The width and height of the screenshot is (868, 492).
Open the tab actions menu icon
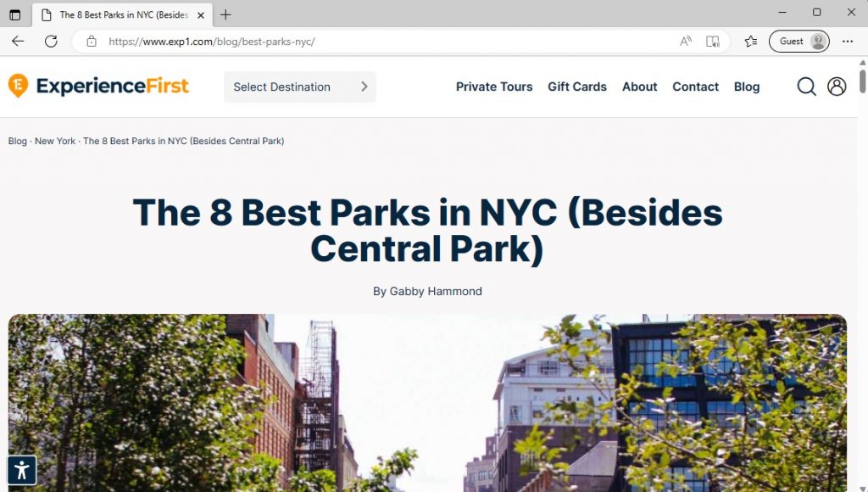pos(15,14)
